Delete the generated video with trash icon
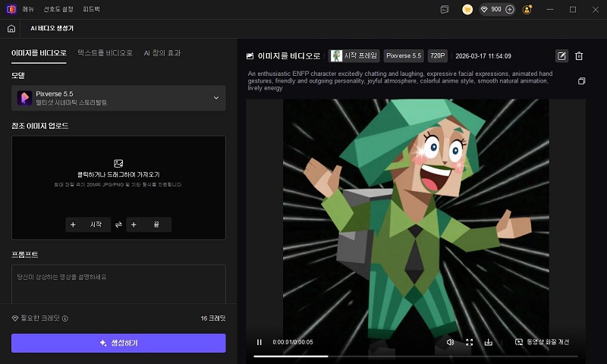607x364 pixels. [579, 56]
